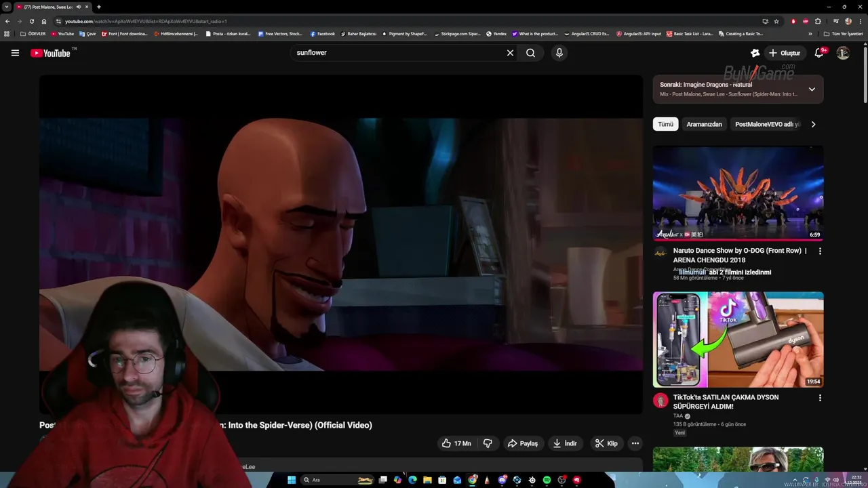Viewport: 868px width, 488px height.
Task: Open the Windows Start menu
Action: (x=292, y=480)
